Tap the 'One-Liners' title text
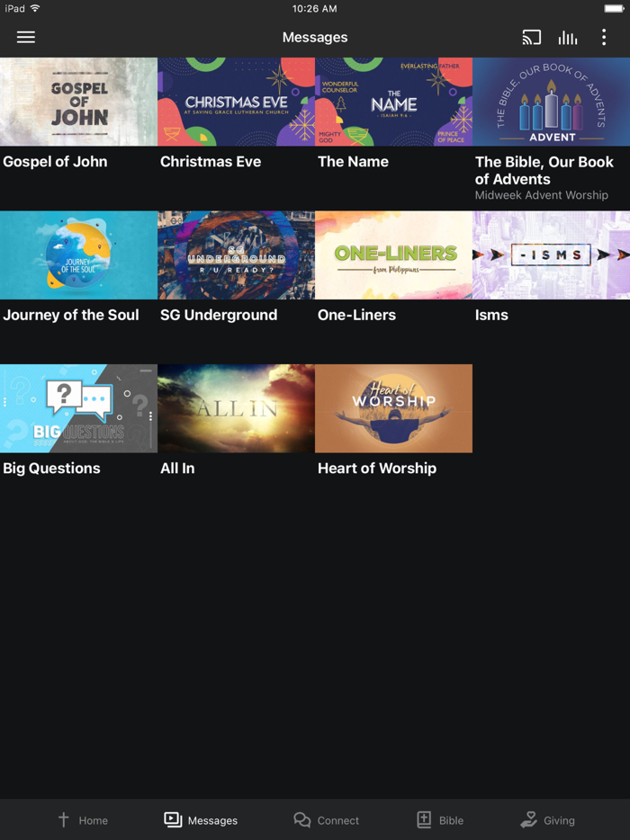The height and width of the screenshot is (840, 630). click(356, 315)
